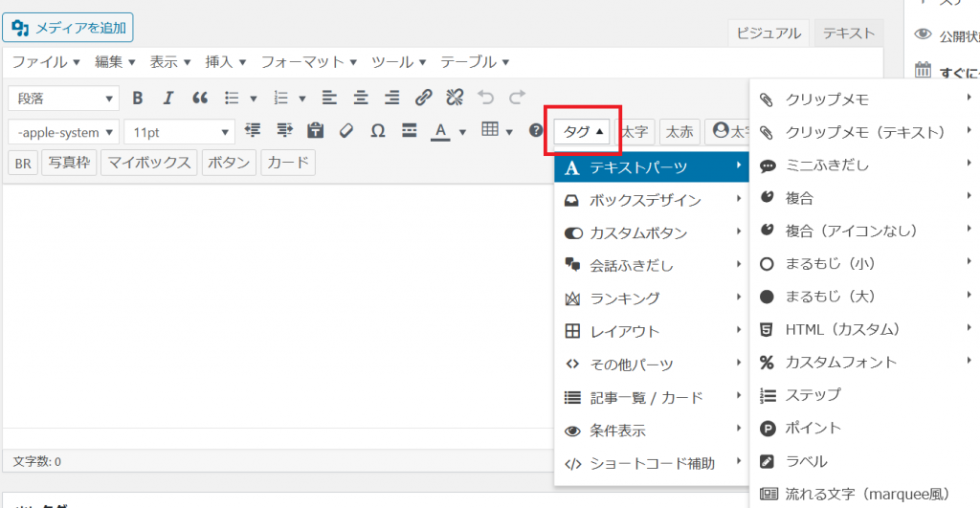Clear formatting with the eraser icon
The image size is (980, 508).
click(x=346, y=131)
